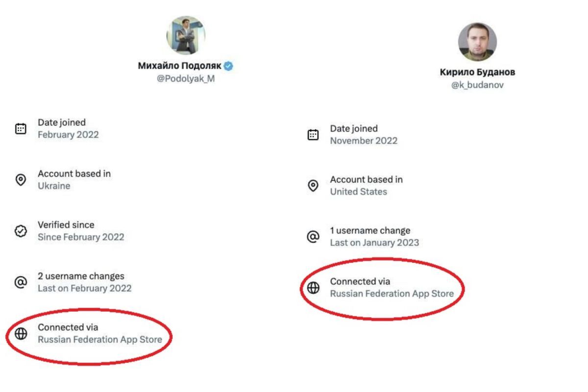Open Буданов's profile picture

point(477,42)
